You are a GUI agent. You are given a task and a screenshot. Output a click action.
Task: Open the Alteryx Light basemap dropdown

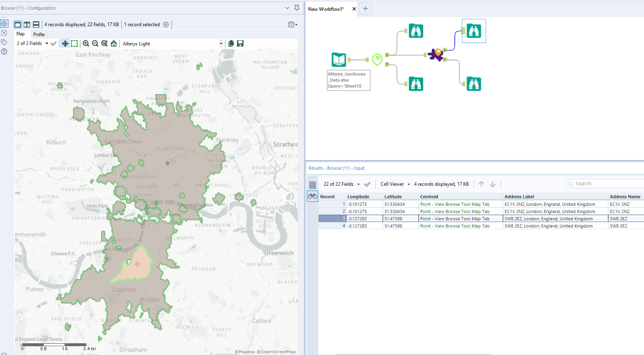pos(221,43)
